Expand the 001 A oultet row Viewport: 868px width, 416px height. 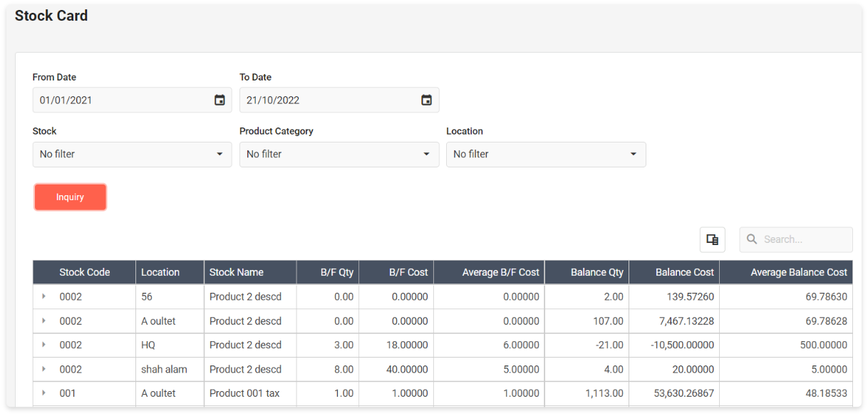pos(43,393)
